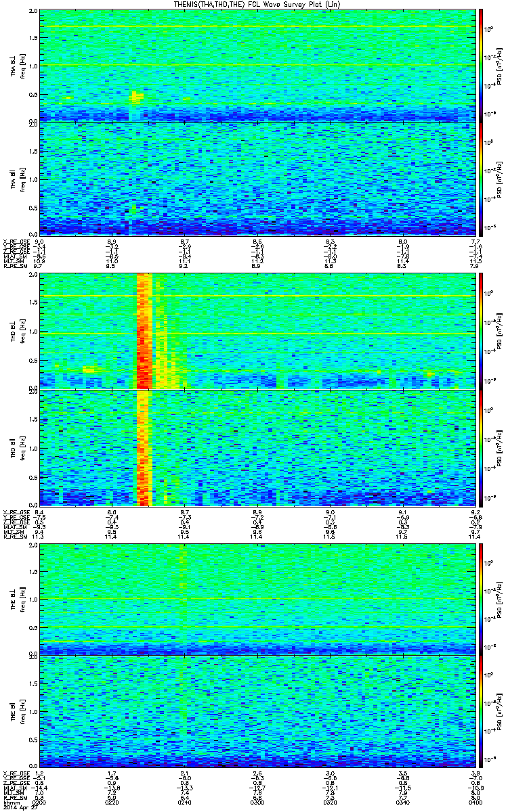Click the 0400 time label
This screenshot has height=812, width=508.
point(475,802)
